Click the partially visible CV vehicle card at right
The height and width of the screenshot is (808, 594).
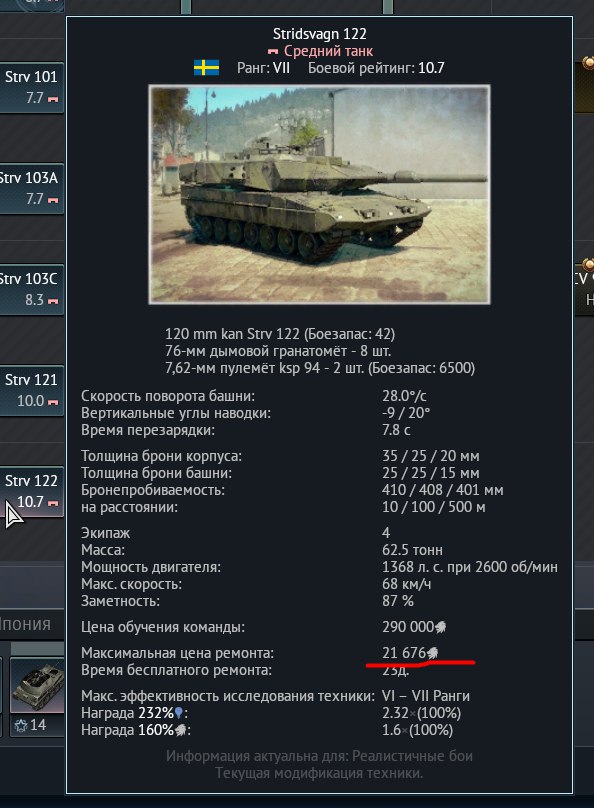[584, 289]
